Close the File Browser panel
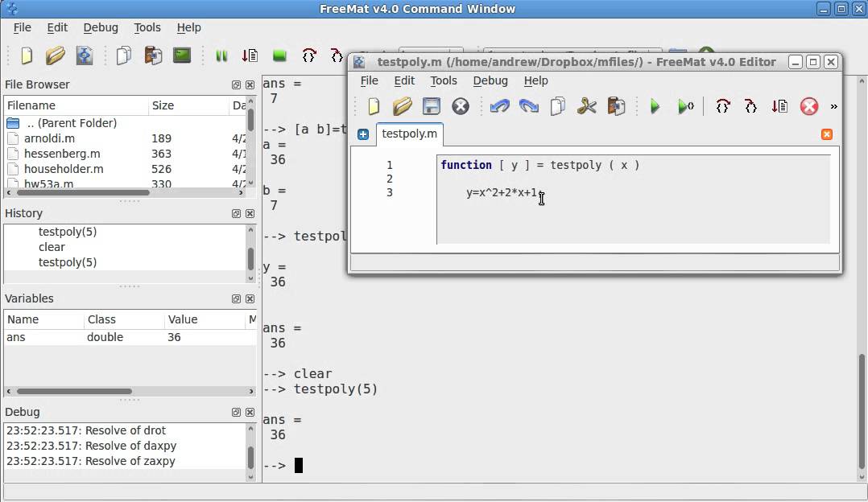 250,84
